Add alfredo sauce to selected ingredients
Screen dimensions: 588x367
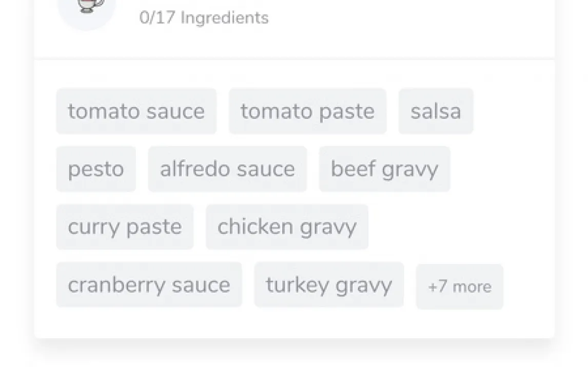pyautogui.click(x=227, y=169)
